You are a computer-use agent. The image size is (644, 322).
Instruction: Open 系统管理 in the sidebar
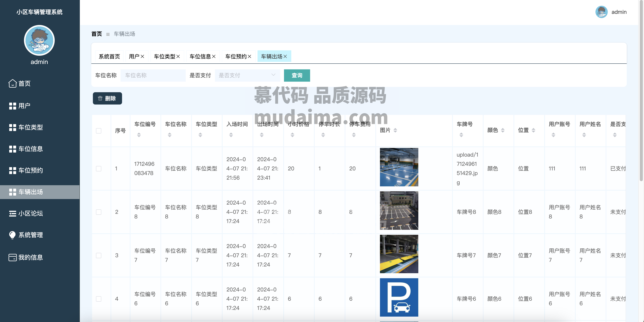pos(40,235)
